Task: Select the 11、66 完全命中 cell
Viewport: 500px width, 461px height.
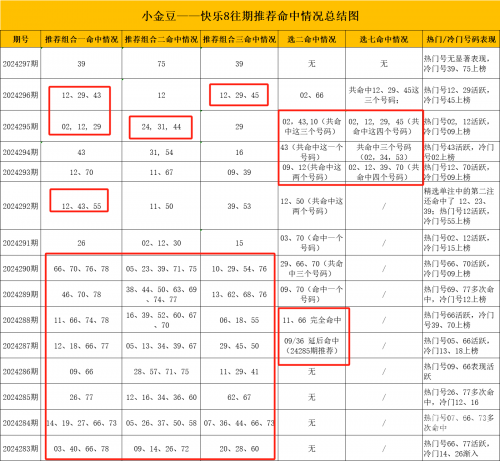Action: [x=312, y=320]
